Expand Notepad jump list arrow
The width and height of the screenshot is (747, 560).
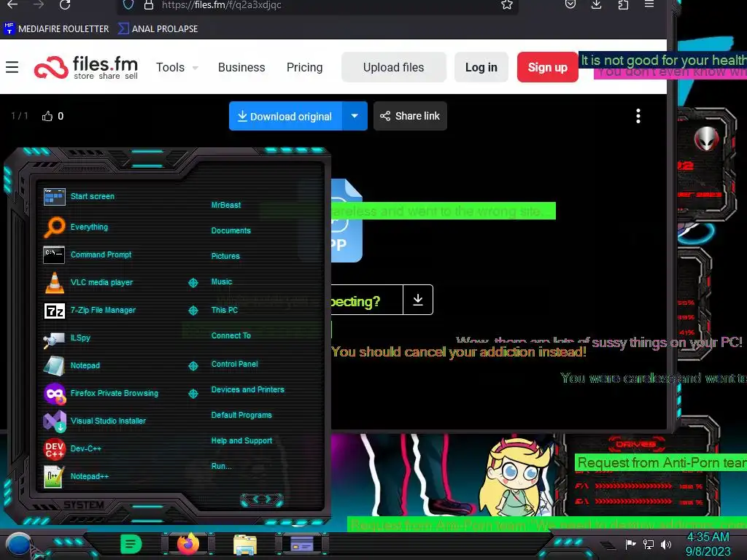(x=193, y=366)
